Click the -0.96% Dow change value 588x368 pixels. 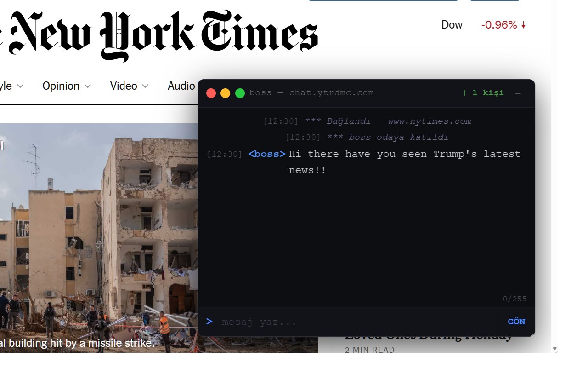499,25
